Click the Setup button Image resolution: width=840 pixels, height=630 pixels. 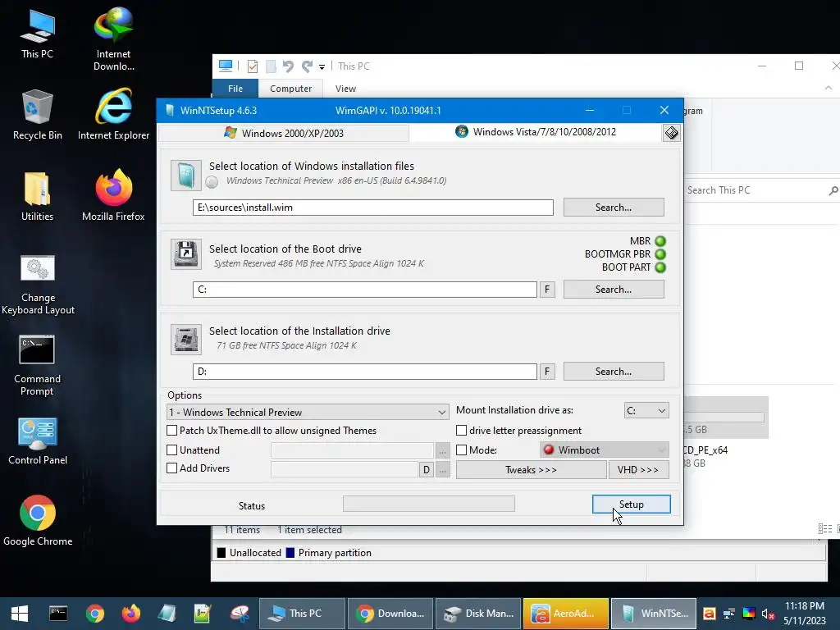pyautogui.click(x=631, y=504)
